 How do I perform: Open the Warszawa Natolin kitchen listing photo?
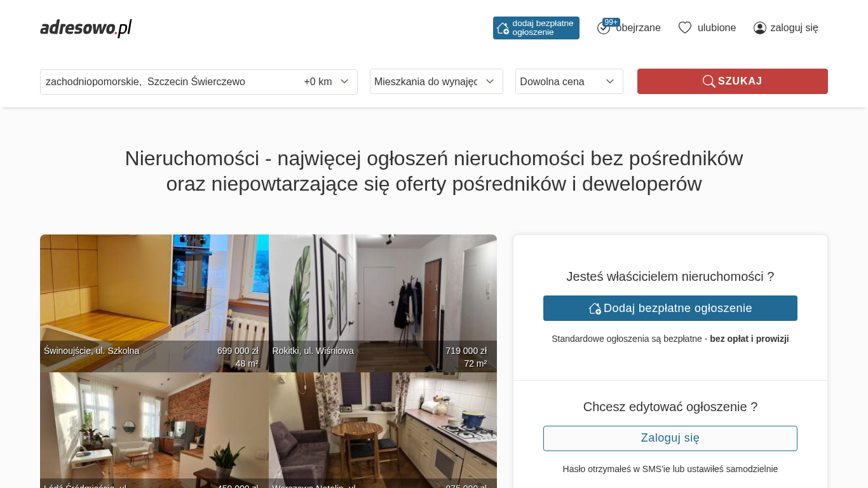383,430
